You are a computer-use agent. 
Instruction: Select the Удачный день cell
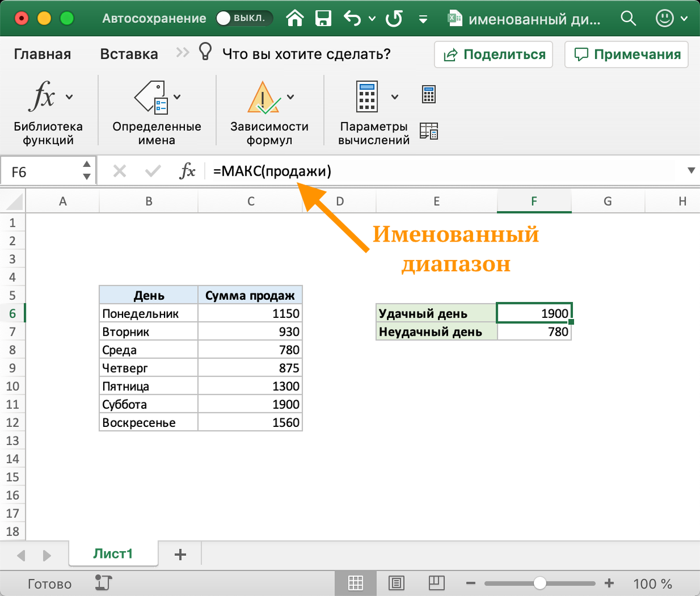(x=436, y=313)
